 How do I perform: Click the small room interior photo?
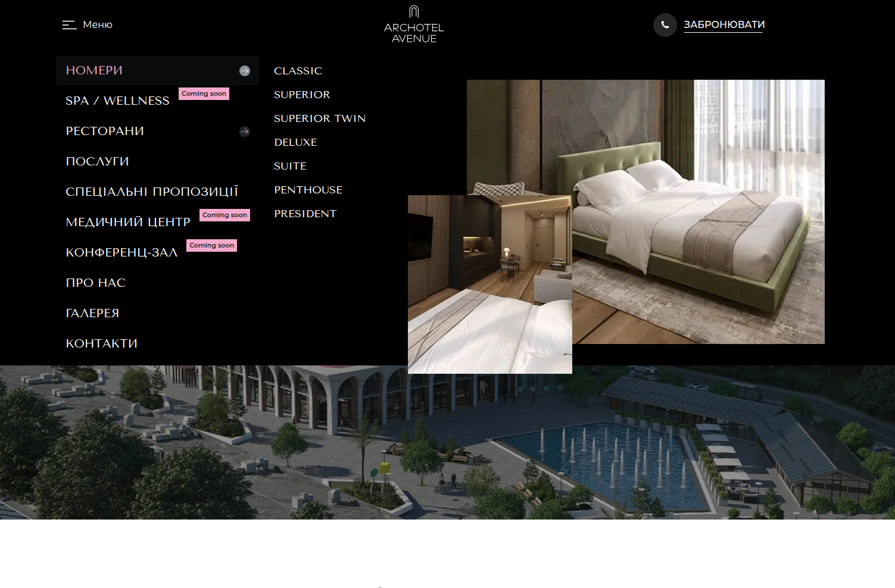point(489,284)
